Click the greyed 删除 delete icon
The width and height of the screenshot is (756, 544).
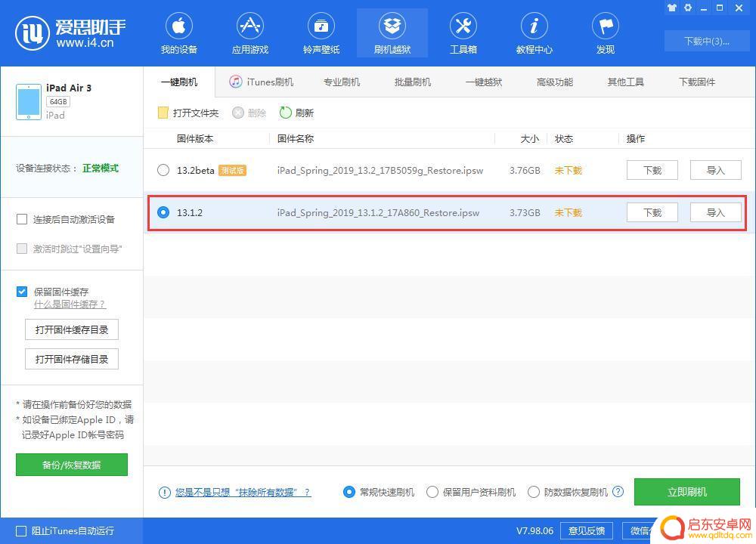[x=238, y=113]
